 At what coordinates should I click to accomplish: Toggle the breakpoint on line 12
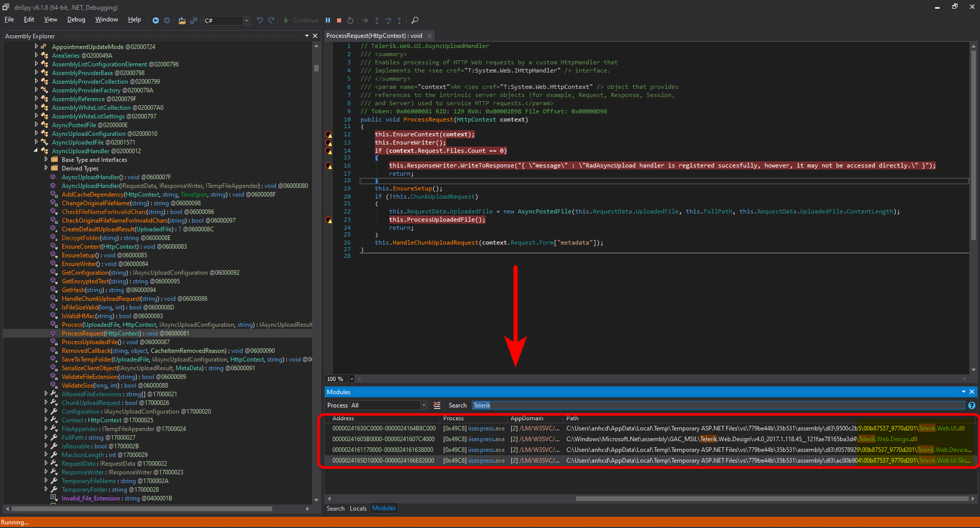(329, 135)
